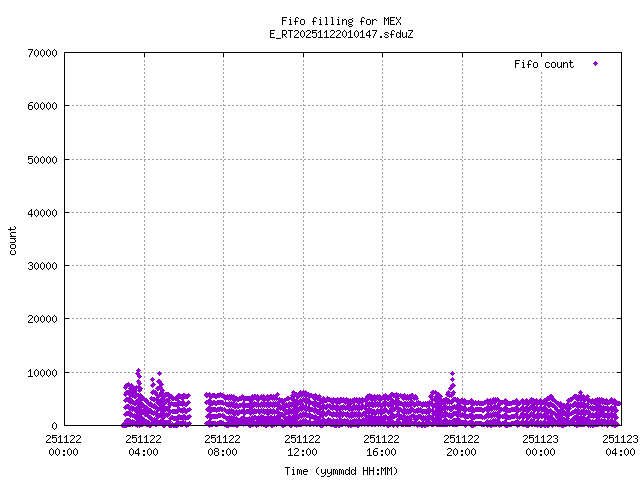640x480 pixels.
Task: Select the 251122 20:00 time tick label
Action: click(x=461, y=444)
